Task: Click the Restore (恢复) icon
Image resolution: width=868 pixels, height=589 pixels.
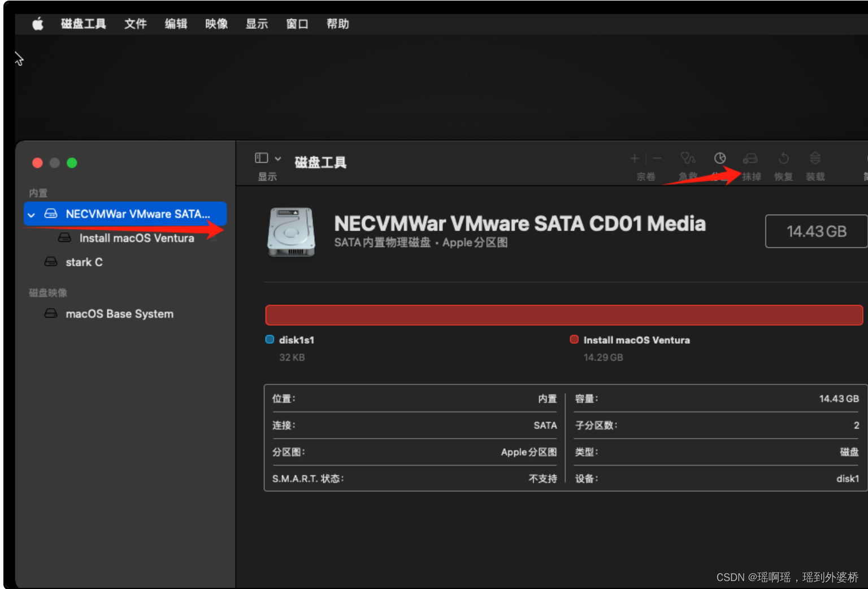Action: pyautogui.click(x=784, y=158)
